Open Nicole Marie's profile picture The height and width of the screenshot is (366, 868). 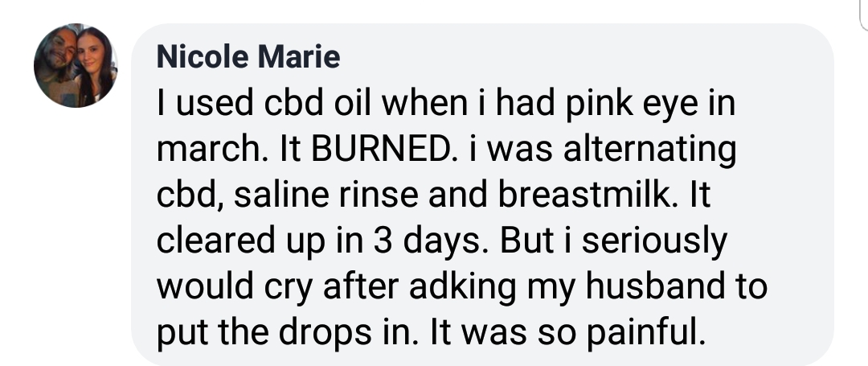[76, 65]
